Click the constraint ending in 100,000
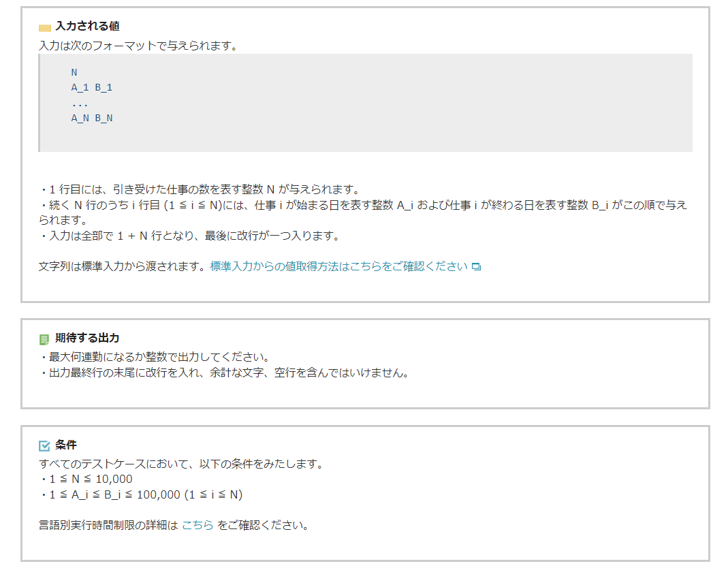The width and height of the screenshot is (728, 568). pos(142,494)
